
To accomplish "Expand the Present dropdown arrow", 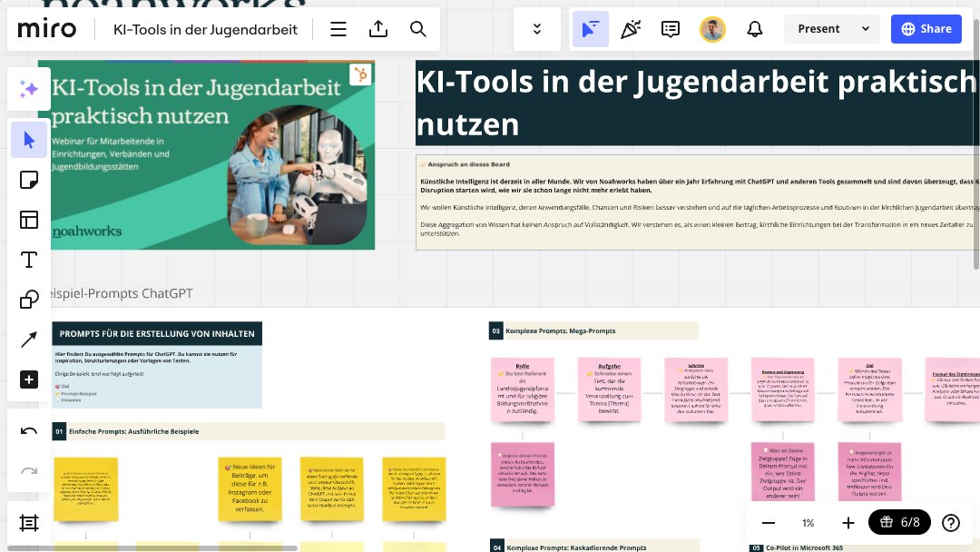I will (866, 29).
